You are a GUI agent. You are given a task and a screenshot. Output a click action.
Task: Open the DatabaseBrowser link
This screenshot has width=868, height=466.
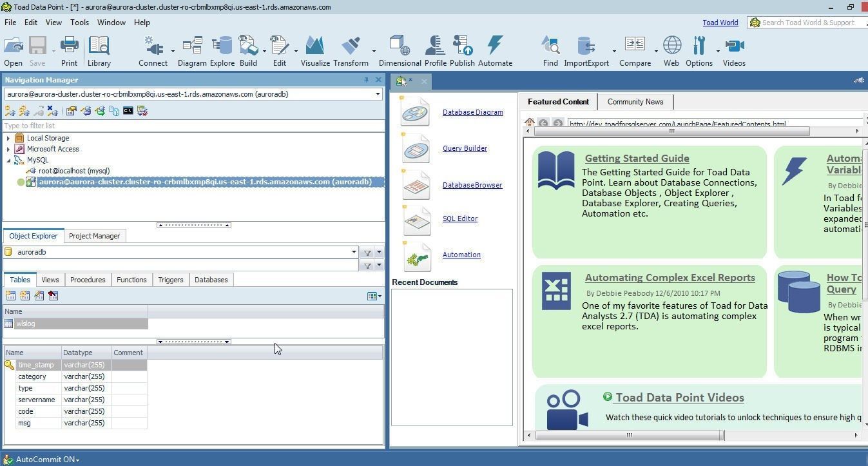click(x=472, y=185)
